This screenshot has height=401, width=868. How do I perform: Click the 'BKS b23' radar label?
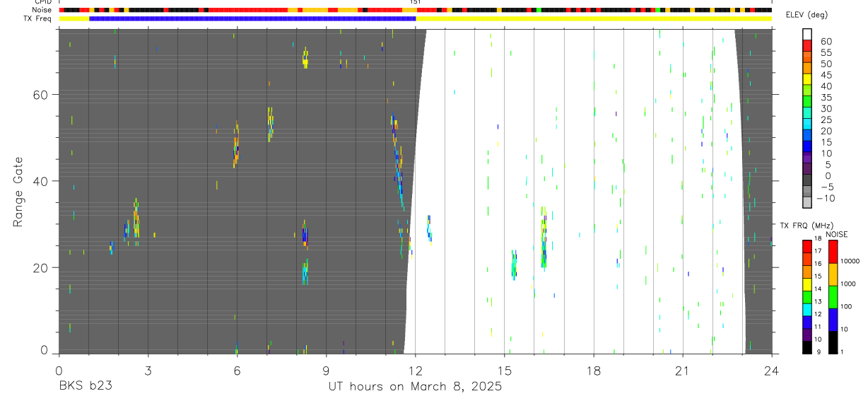coord(85,387)
